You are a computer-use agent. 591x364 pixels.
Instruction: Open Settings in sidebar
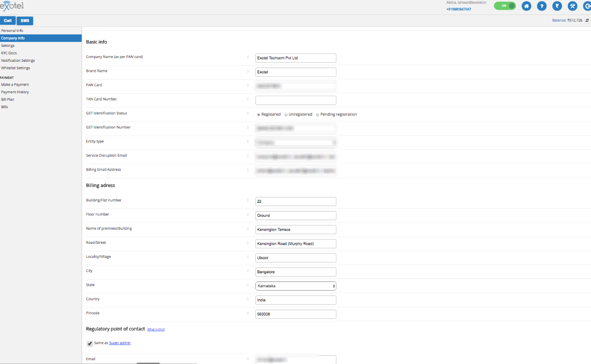coord(8,45)
